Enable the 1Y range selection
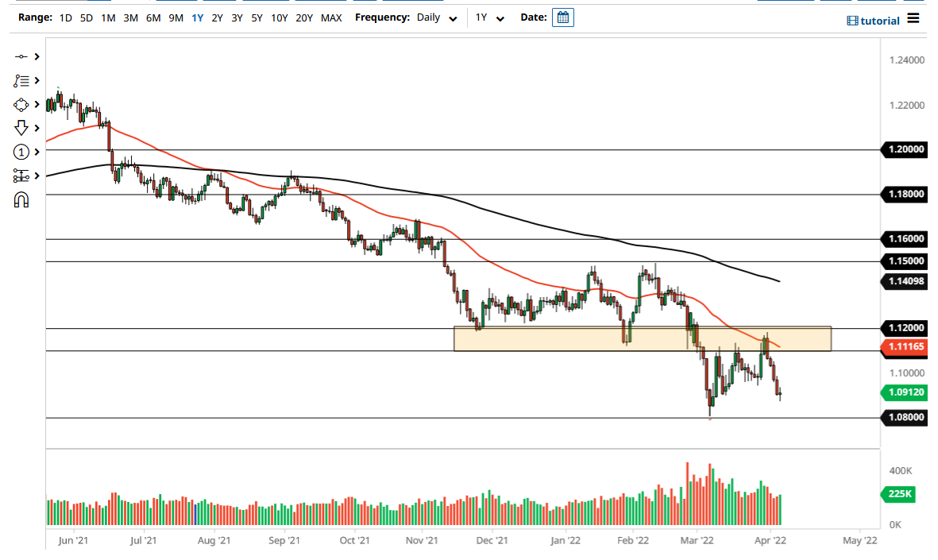 (x=197, y=17)
